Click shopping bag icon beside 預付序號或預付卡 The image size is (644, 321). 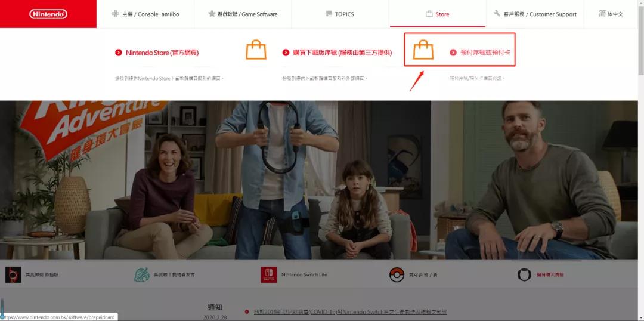coord(423,50)
